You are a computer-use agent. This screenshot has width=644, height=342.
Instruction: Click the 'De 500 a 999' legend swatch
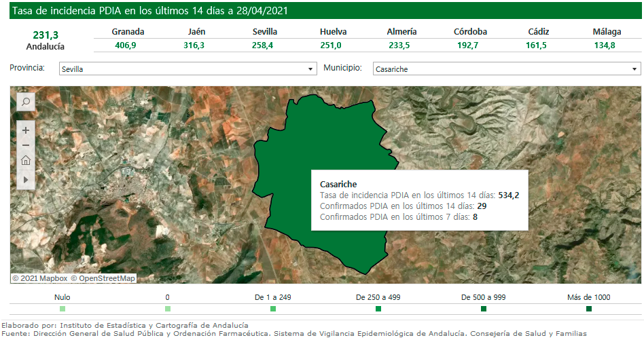click(484, 309)
